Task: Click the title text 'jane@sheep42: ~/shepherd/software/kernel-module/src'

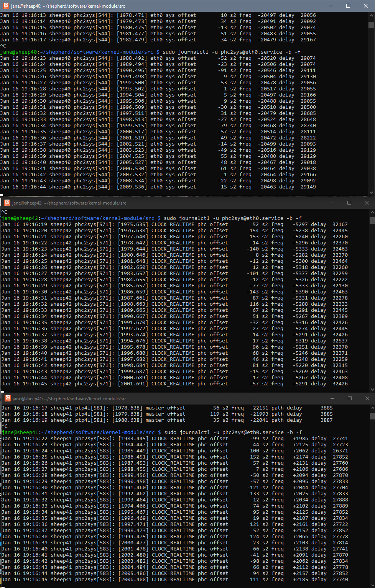Action: click(x=69, y=203)
